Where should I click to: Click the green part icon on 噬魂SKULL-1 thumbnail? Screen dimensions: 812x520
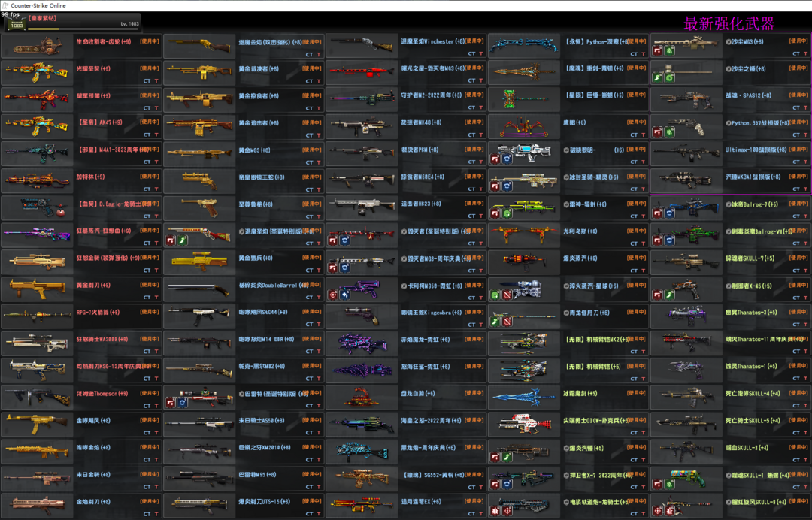click(x=670, y=484)
